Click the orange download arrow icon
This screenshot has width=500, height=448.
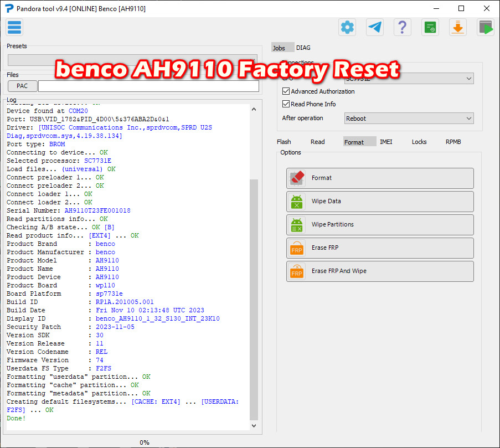(458, 28)
